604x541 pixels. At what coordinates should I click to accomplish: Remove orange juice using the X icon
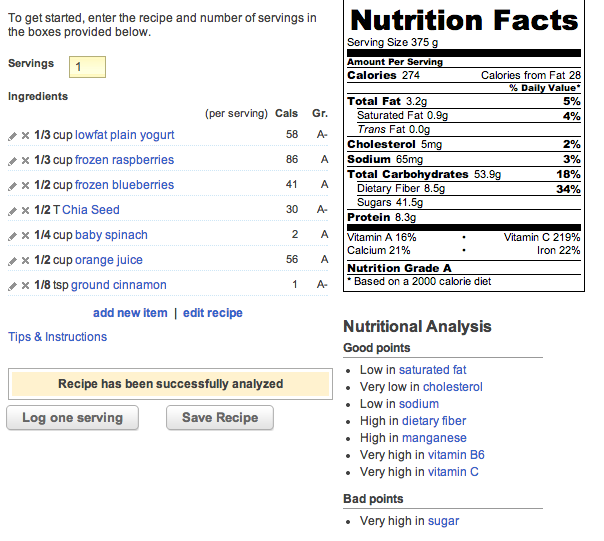pos(26,261)
